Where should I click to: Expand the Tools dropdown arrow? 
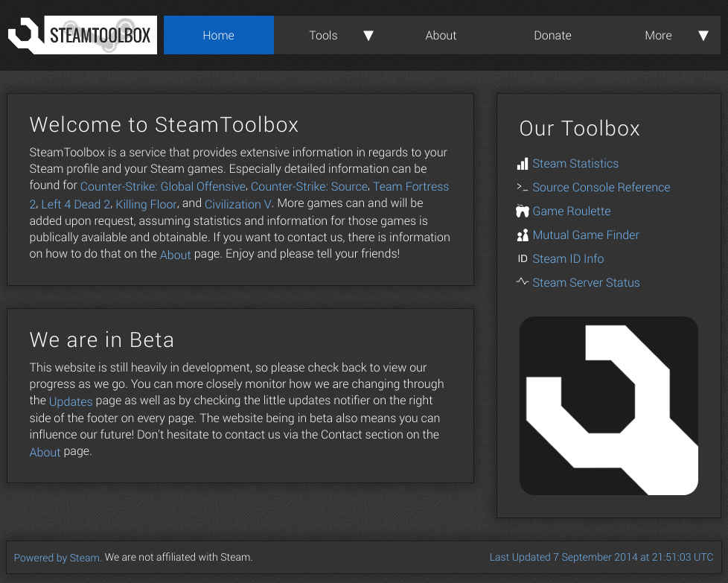[368, 36]
